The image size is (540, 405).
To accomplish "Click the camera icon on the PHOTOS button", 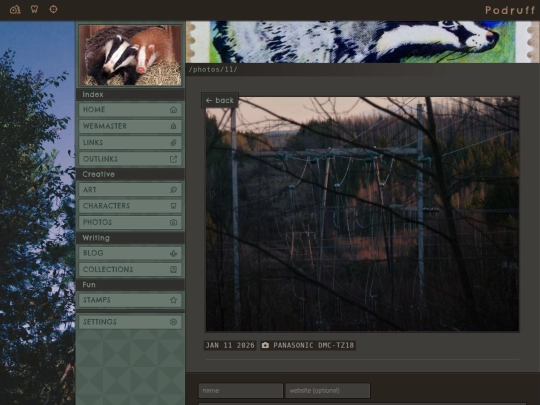I will (x=173, y=222).
